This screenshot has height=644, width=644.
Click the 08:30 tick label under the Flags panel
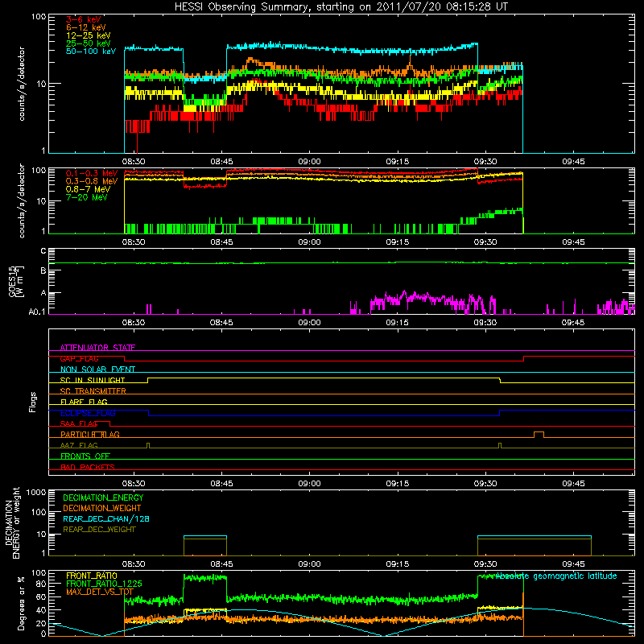pos(134,484)
